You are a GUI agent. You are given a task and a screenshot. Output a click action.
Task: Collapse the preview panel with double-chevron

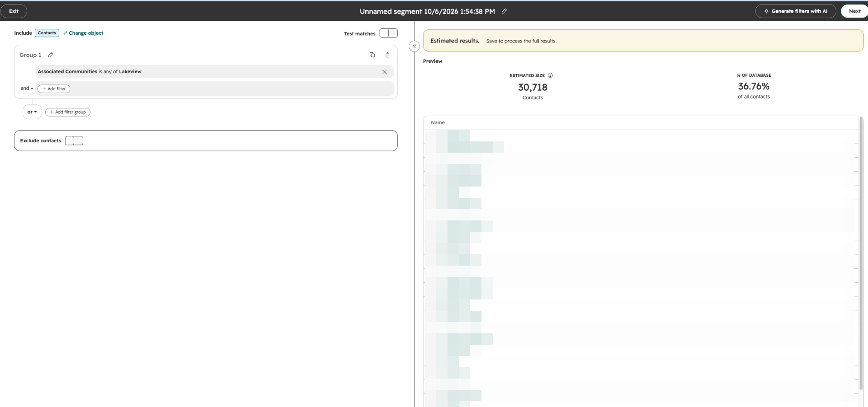pos(414,46)
